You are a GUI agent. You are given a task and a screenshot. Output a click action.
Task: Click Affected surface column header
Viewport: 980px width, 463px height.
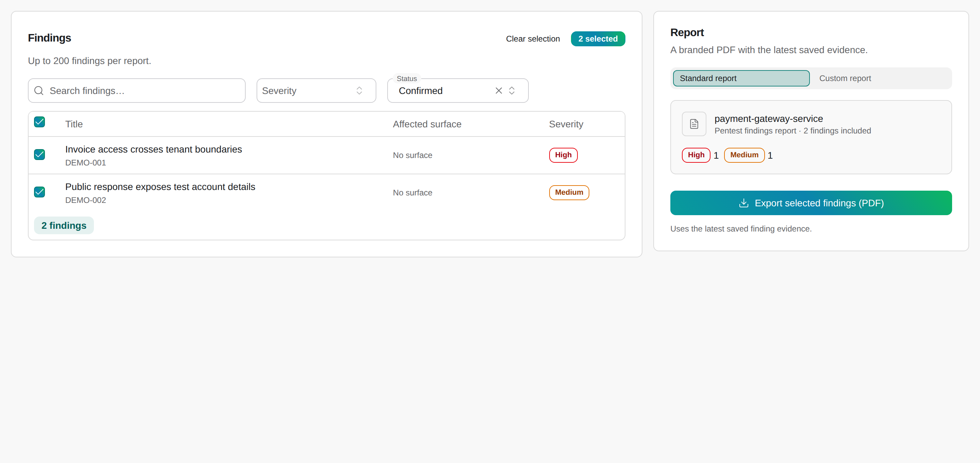tap(427, 124)
